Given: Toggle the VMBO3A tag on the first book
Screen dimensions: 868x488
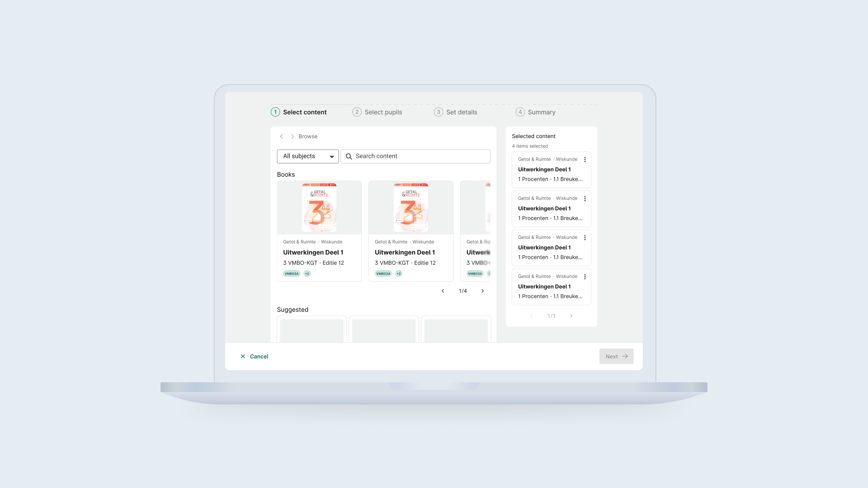Looking at the screenshot, I should (291, 274).
